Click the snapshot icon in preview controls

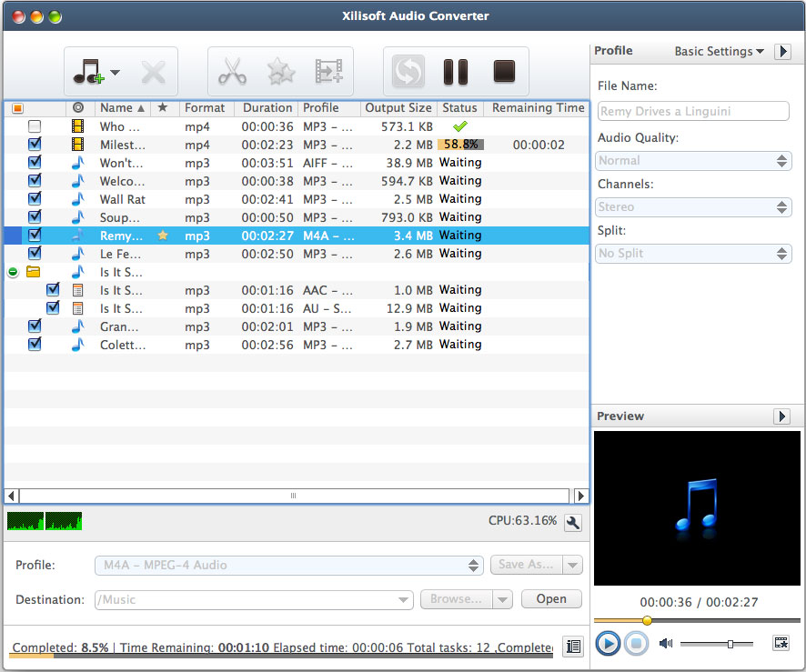click(x=781, y=644)
